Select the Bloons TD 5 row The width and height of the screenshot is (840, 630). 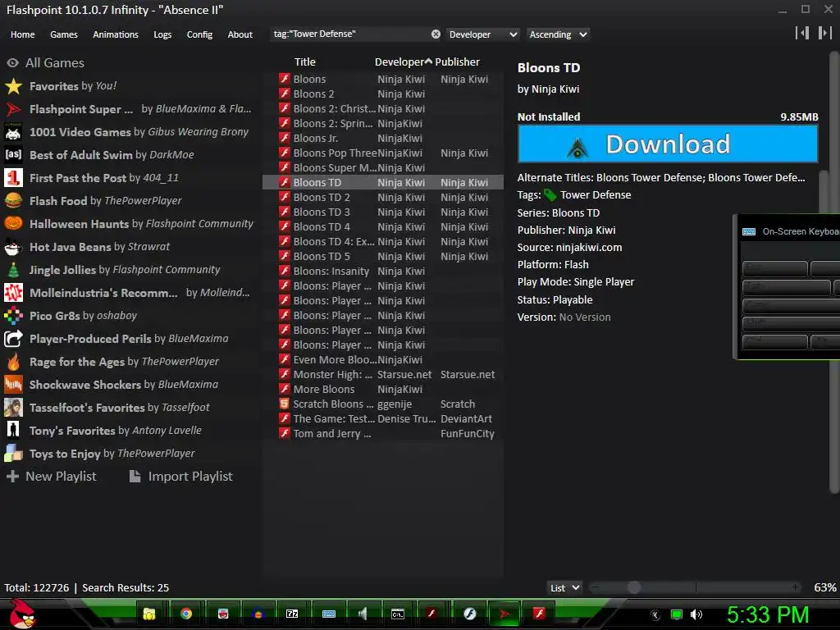pos(383,257)
